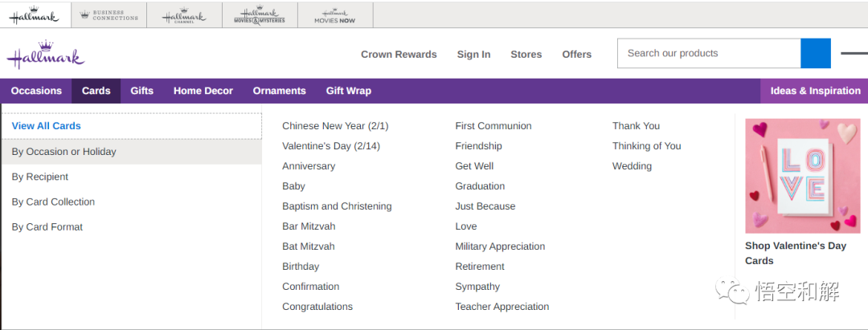Select the Hallmark tab in top bar
Screen dimensions: 868x330
(35, 15)
